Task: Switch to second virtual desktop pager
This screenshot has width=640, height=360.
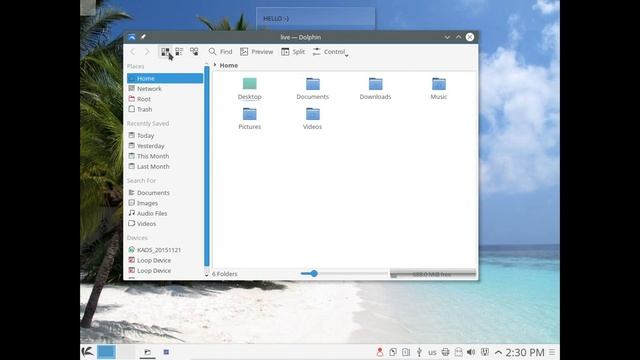Action: pyautogui.click(x=126, y=352)
